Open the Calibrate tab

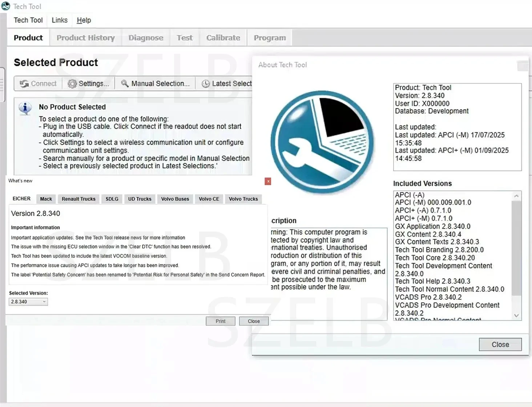point(223,38)
